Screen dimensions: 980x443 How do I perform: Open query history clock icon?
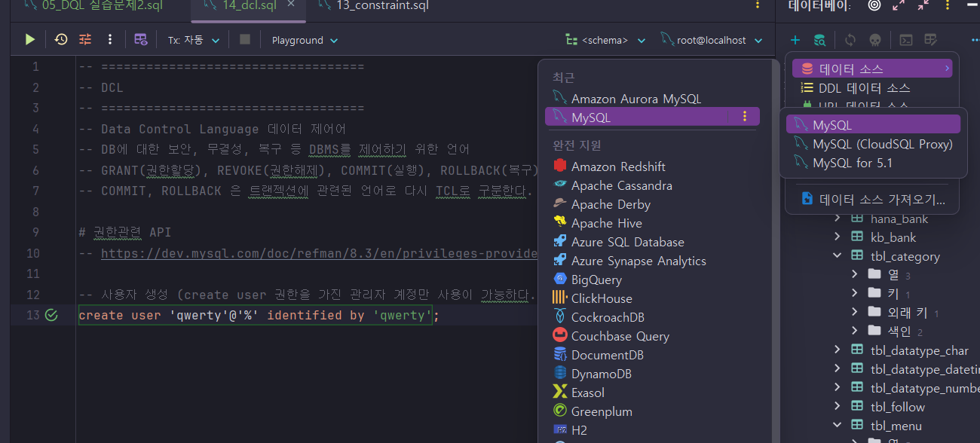point(61,39)
